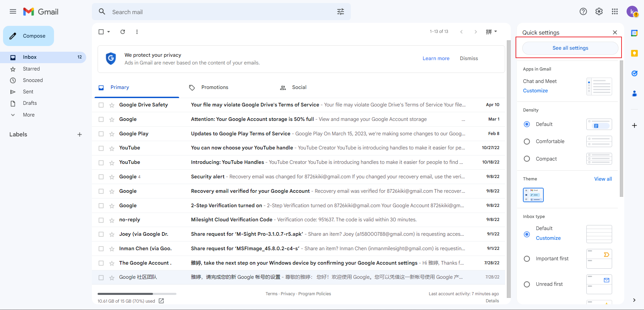Open Google Calendar side panel icon
This screenshot has height=310, width=644.
634,33
